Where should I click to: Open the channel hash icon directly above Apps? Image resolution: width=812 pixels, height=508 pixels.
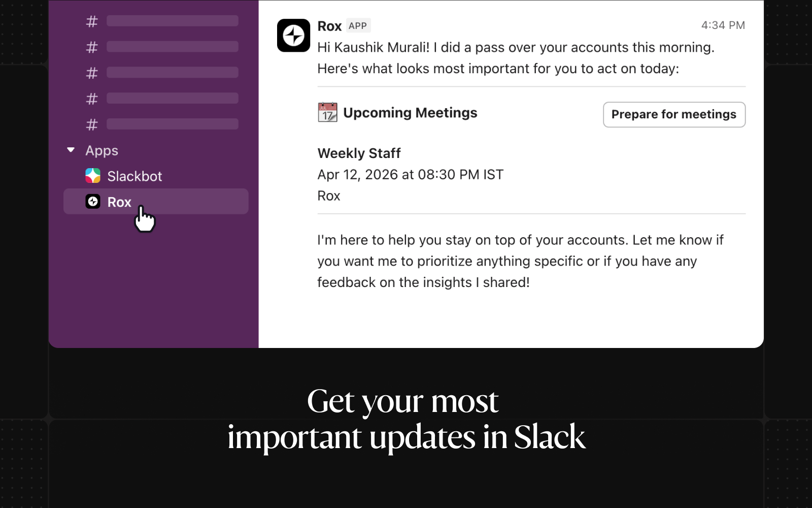click(92, 124)
